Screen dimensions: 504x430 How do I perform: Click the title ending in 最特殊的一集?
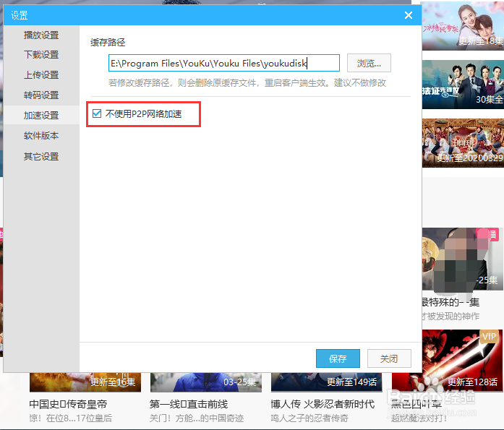[x=450, y=302]
